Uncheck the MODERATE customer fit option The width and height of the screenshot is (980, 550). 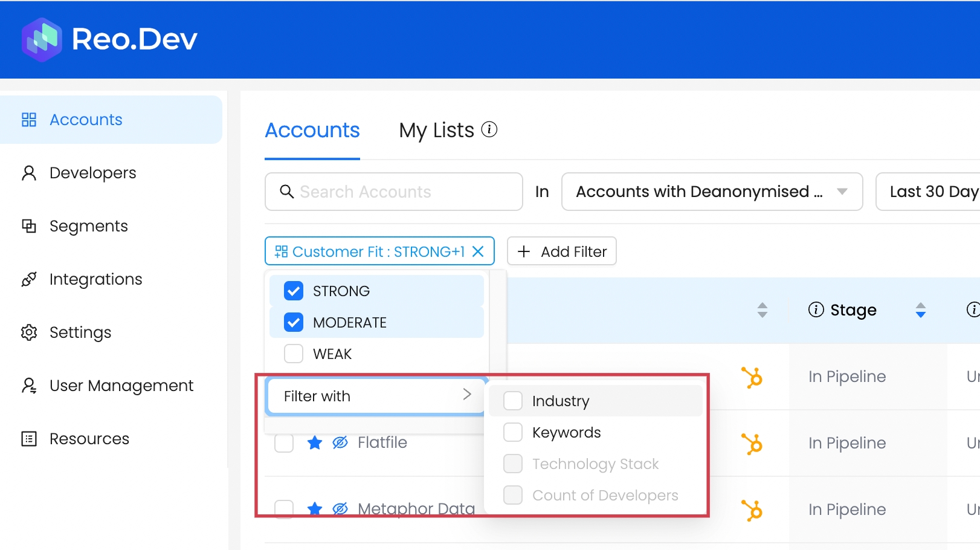coord(294,323)
